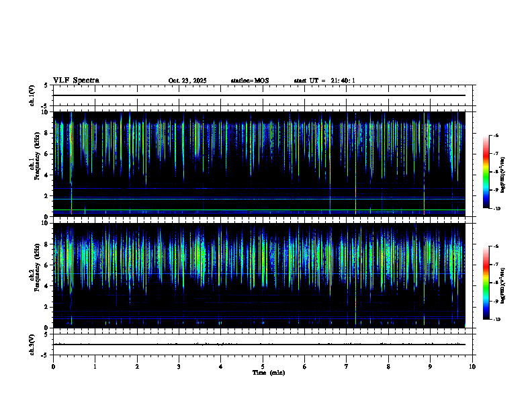The width and height of the screenshot is (532, 411).
Task: Click the ch.3 voltage waveform trace
Action: point(259,345)
